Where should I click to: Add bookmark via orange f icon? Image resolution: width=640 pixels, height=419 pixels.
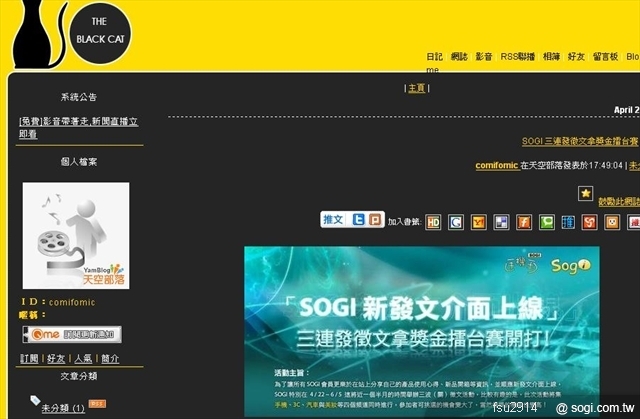(x=524, y=222)
